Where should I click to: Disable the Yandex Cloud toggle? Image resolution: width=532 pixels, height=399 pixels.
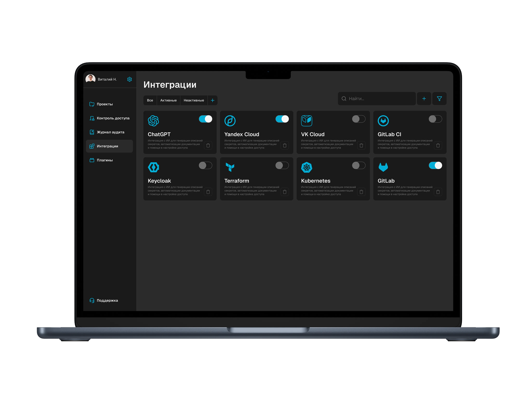pyautogui.click(x=282, y=119)
